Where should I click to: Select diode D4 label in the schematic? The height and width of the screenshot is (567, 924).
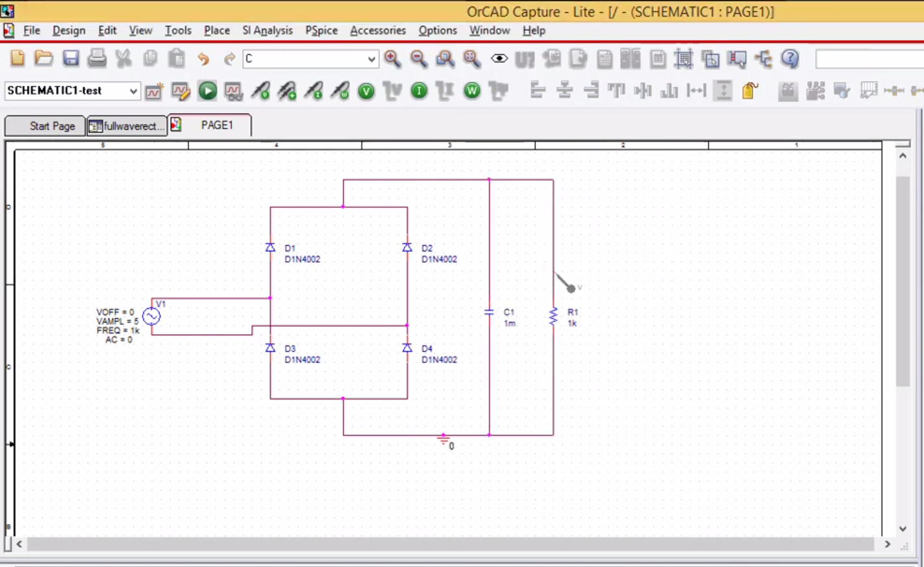427,349
